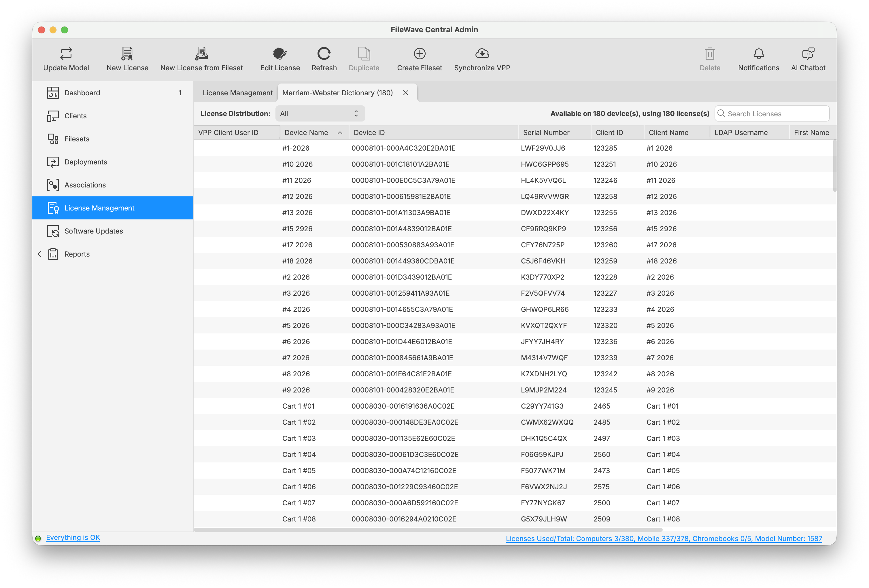This screenshot has width=869, height=588.
Task: Select Merriam-Webster Dictionary (180) tab
Action: click(x=337, y=93)
